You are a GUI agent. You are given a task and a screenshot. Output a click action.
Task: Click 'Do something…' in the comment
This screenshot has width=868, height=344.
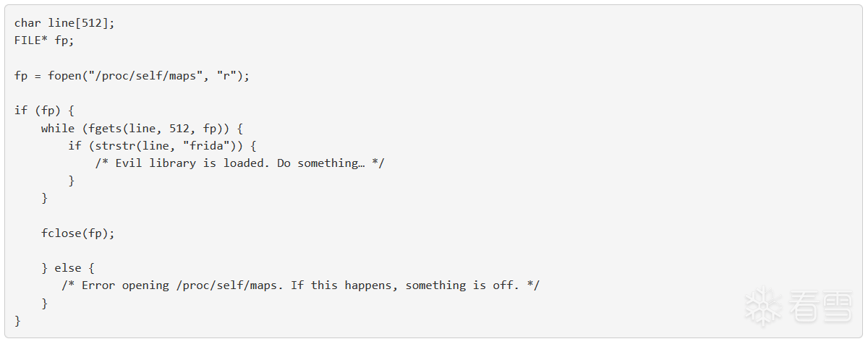tap(321, 163)
